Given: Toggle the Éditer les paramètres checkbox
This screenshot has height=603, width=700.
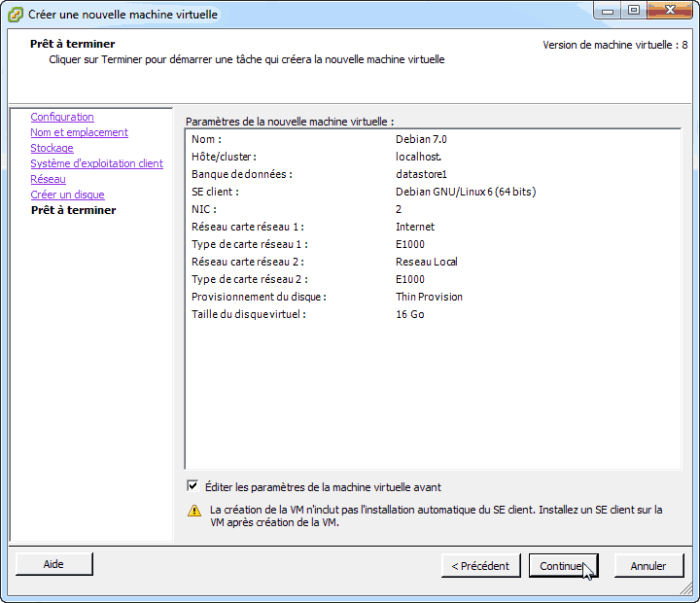Looking at the screenshot, I should coord(192,486).
